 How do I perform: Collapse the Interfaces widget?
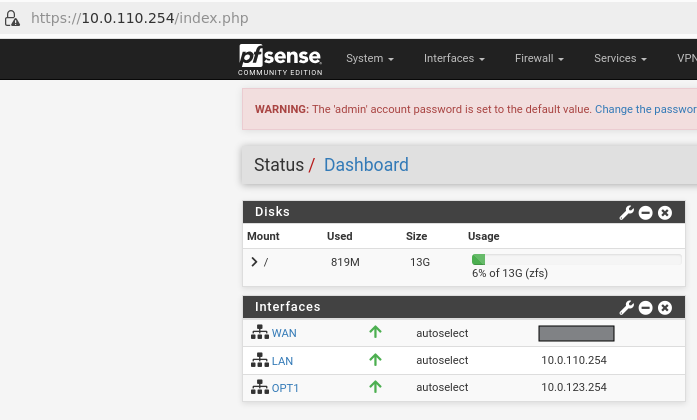[646, 307]
